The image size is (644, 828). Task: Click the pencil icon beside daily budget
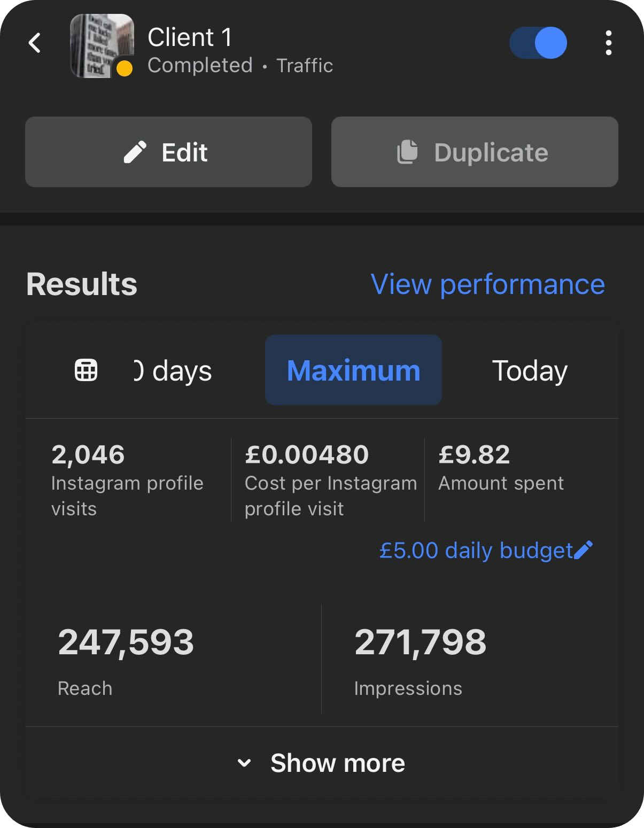(583, 550)
